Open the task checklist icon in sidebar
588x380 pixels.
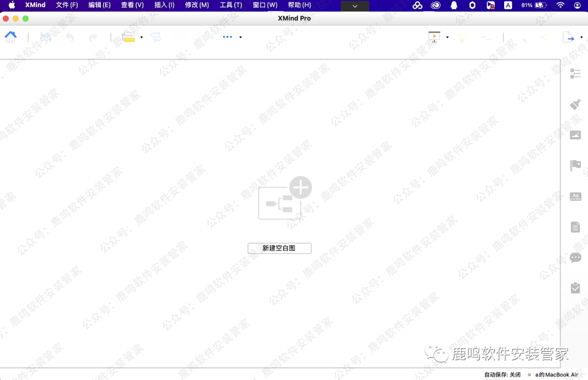(575, 288)
